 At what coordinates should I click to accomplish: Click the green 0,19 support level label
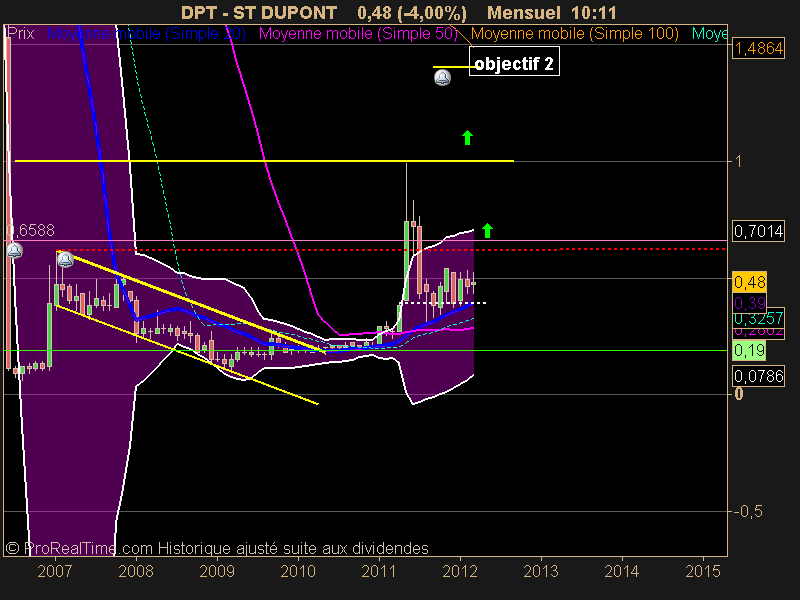[x=749, y=350]
